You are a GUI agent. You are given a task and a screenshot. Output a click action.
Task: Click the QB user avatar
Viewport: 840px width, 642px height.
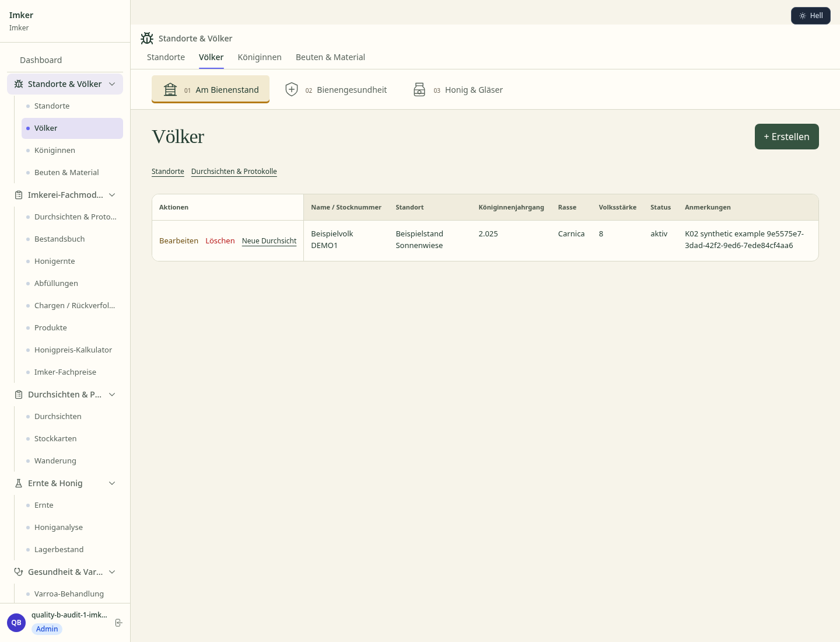point(16,623)
